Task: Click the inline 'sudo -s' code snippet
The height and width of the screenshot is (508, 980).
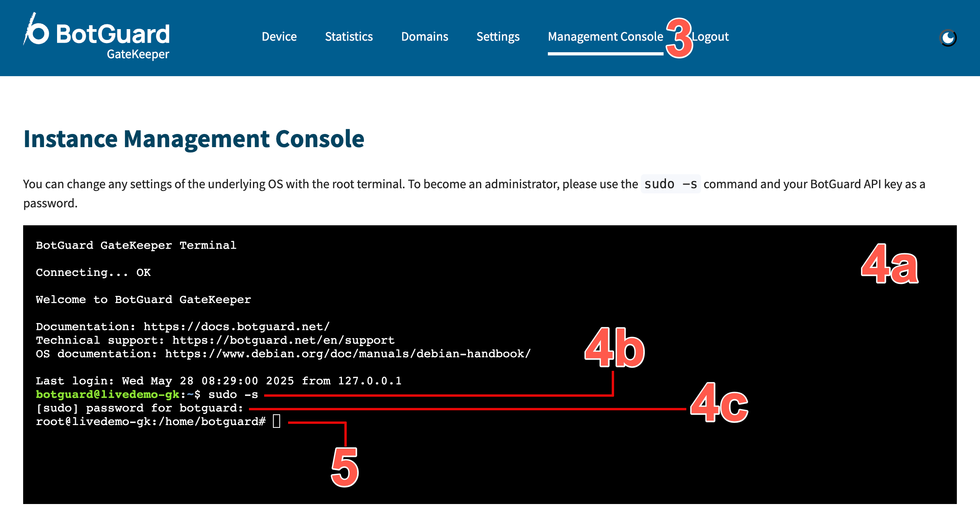Action: pos(671,184)
